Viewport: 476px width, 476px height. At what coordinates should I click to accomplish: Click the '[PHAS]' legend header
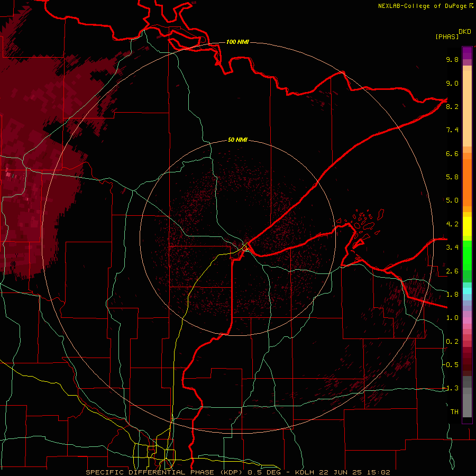tap(447, 36)
